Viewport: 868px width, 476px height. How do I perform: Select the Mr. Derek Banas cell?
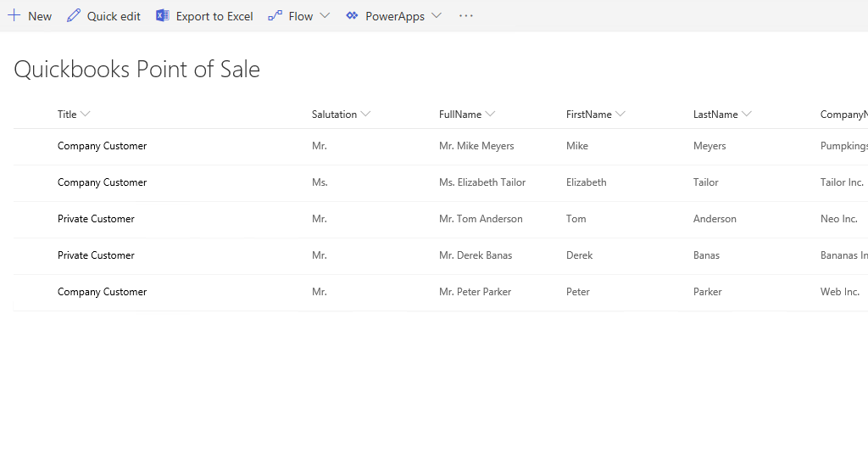pos(476,255)
